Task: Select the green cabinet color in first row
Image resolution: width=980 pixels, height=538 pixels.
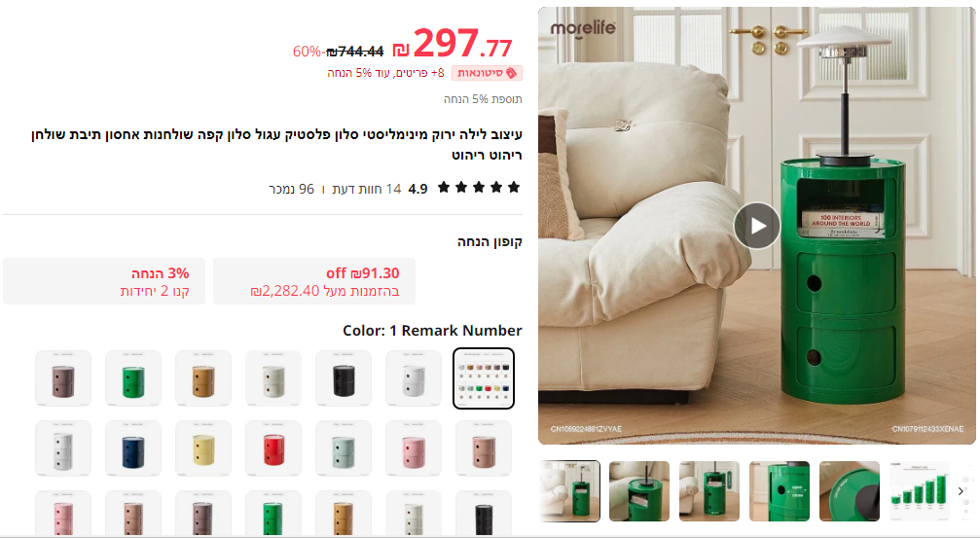Action: pos(133,378)
